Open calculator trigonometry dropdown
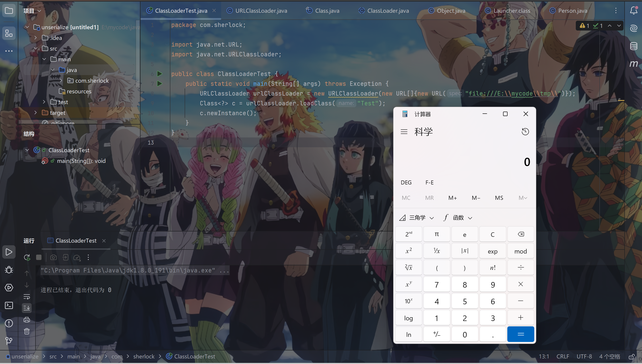The width and height of the screenshot is (642, 364). tap(417, 217)
